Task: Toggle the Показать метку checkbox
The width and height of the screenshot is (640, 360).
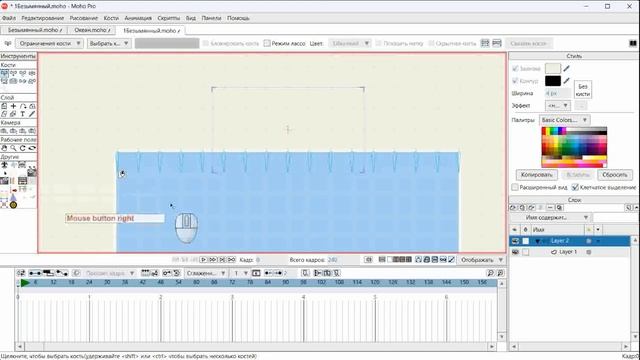Action: [x=379, y=43]
